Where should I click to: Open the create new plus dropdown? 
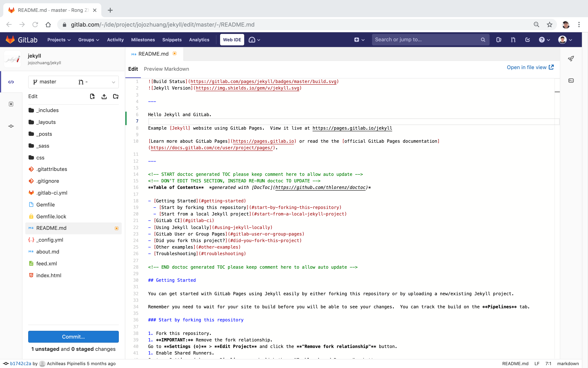(359, 40)
